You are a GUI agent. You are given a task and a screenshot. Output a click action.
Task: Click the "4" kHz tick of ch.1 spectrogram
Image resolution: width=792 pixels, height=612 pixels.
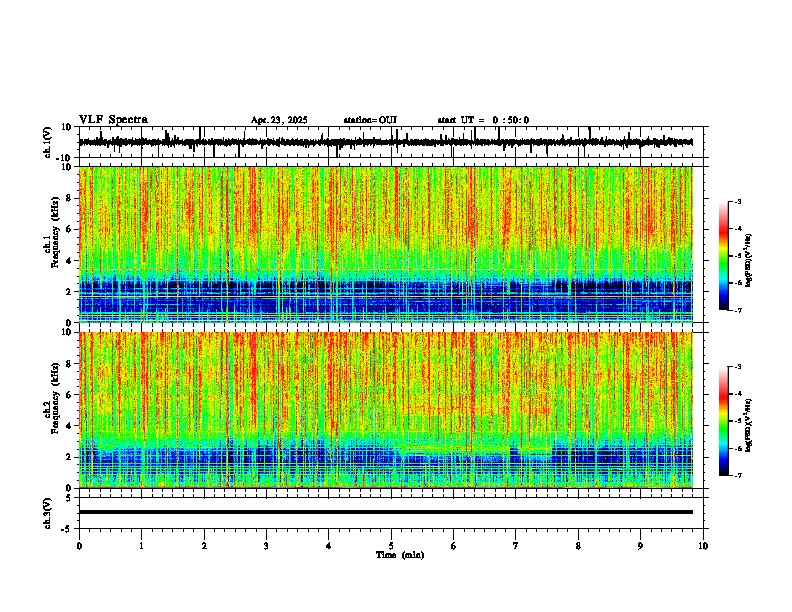click(x=70, y=261)
